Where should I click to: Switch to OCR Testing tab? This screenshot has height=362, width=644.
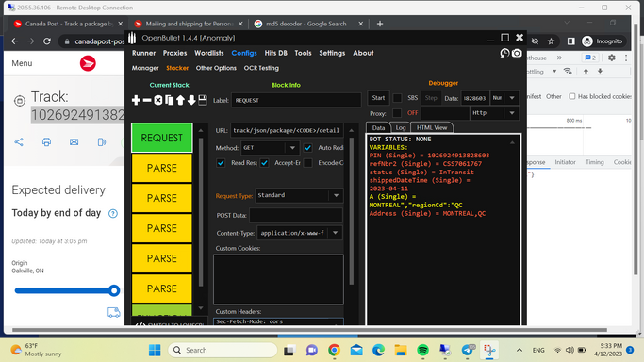click(x=261, y=68)
